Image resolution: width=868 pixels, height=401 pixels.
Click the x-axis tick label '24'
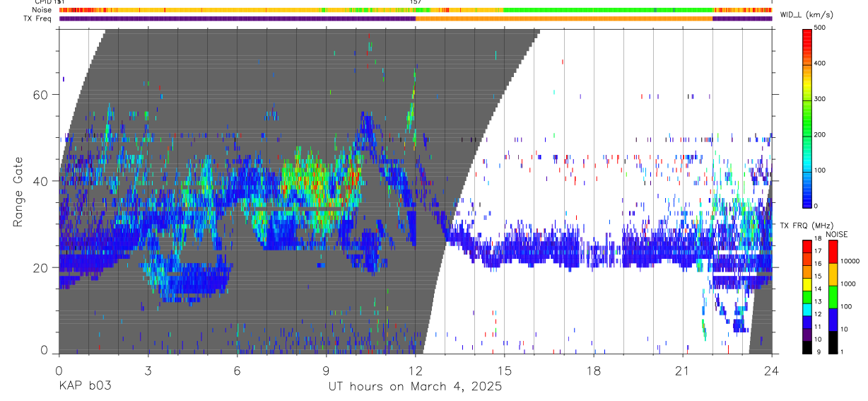(772, 371)
